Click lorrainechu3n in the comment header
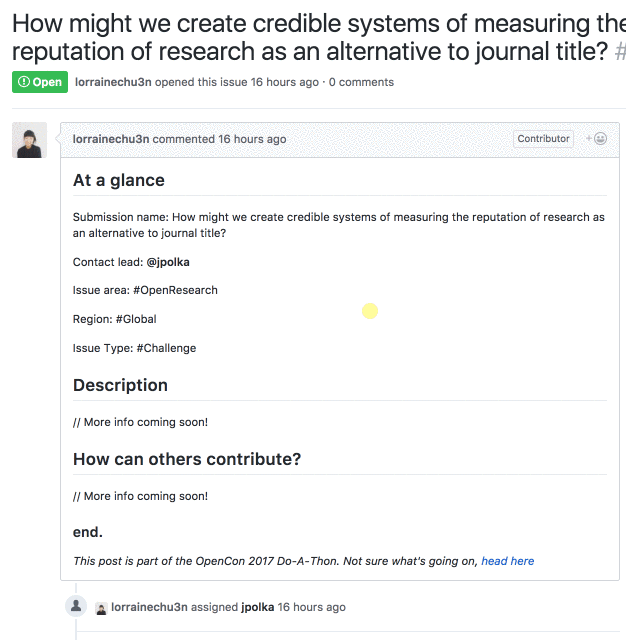Viewport: 626px width, 640px height. (x=111, y=139)
